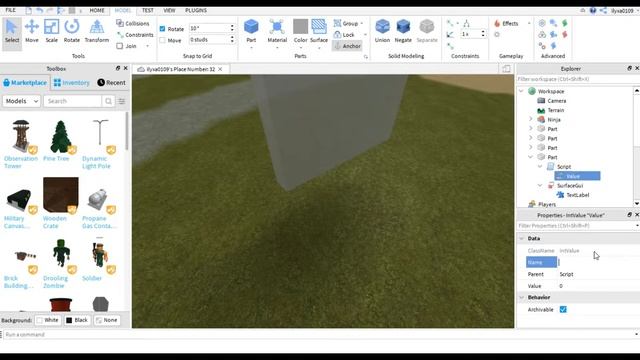Open the Inventory toolbox tab

71,82
